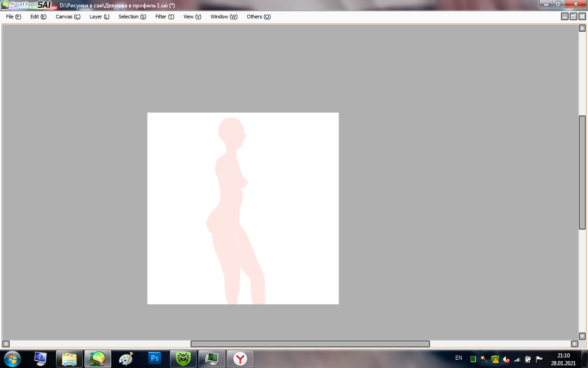Viewport: 588px width, 368px height.
Task: Open the Others menu
Action: pos(259,17)
